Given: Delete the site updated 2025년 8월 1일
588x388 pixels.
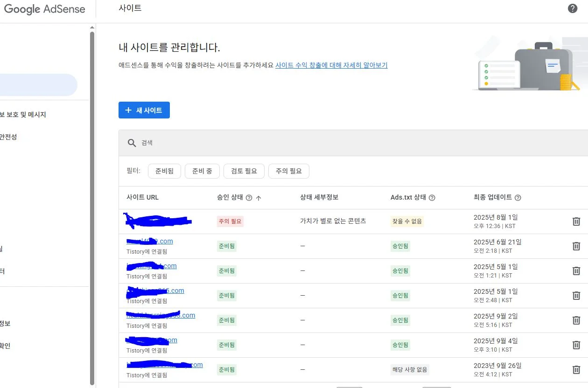Looking at the screenshot, I should pos(576,221).
